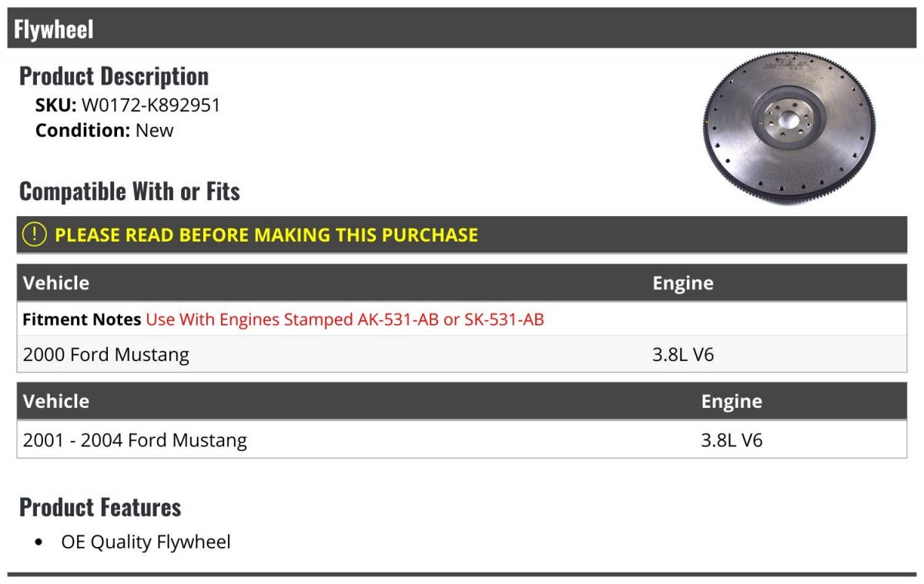Image resolution: width=924 pixels, height=584 pixels.
Task: Select the 2001 - 2004 Ford Mustang row
Action: (136, 440)
